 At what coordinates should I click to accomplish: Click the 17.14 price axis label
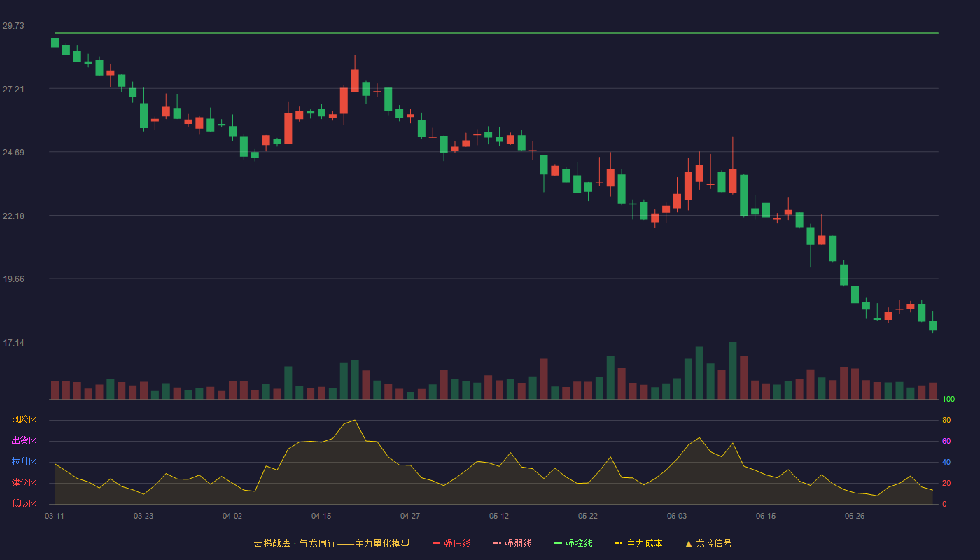pos(13,343)
